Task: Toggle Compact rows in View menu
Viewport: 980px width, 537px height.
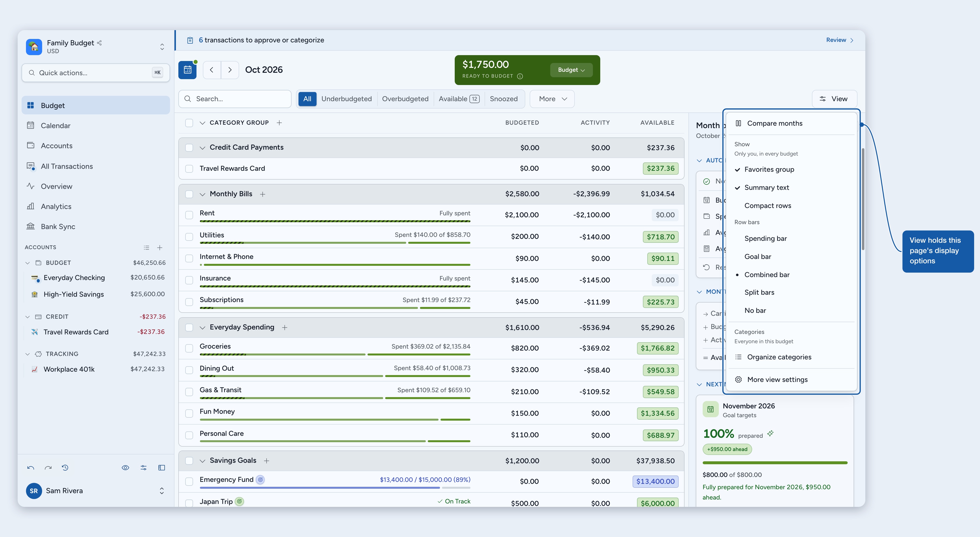Action: pyautogui.click(x=791, y=206)
